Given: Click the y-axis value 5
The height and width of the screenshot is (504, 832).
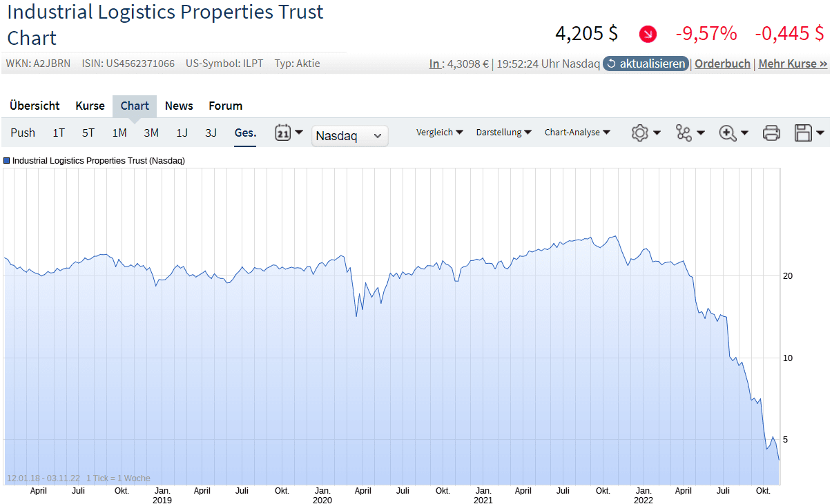Looking at the screenshot, I should [786, 440].
